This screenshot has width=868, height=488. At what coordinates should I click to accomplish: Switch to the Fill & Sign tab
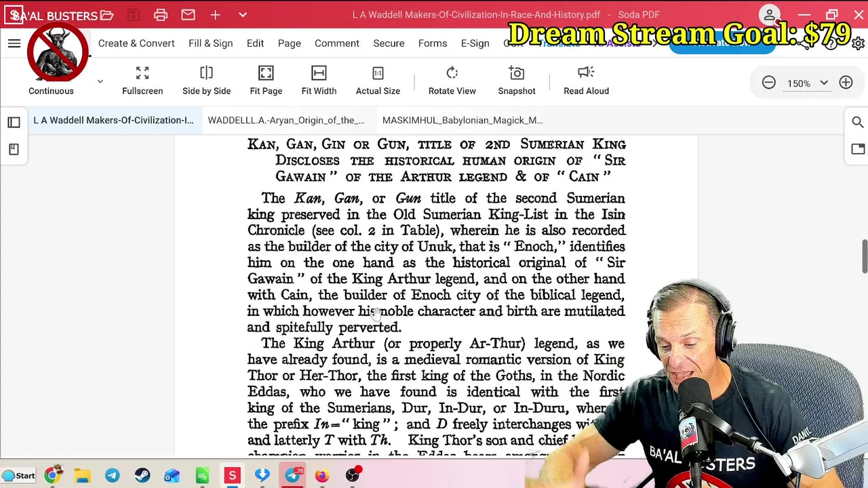click(x=210, y=43)
